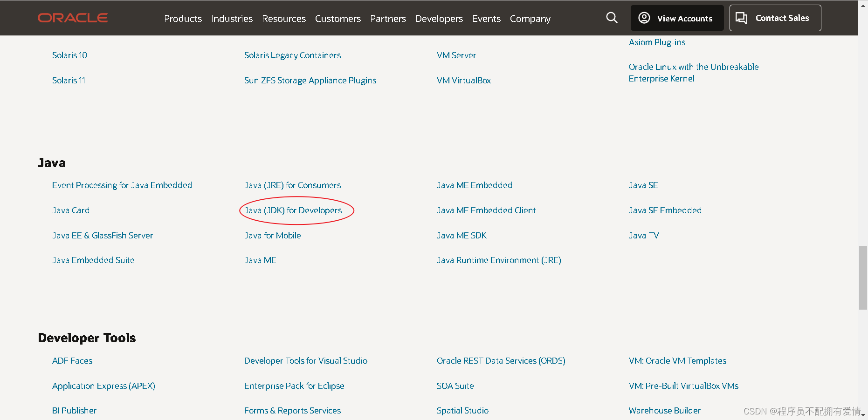Open the Java ME link
The width and height of the screenshot is (868, 420).
click(260, 260)
